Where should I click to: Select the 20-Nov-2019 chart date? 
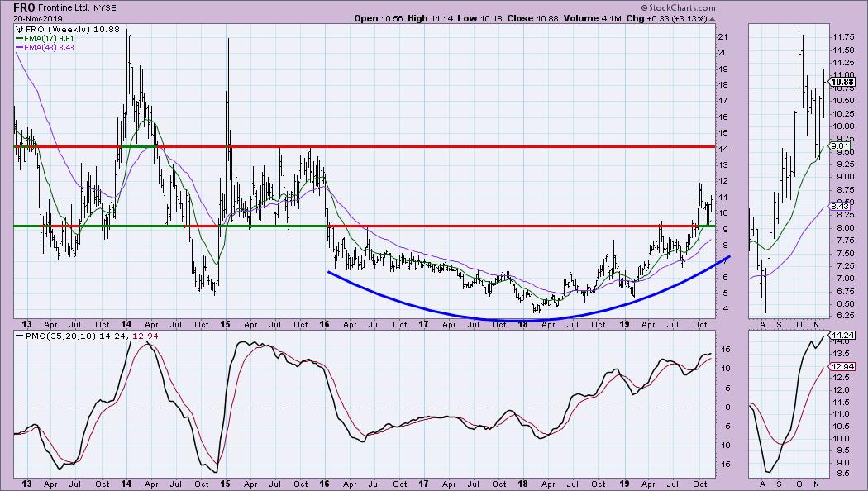click(38, 19)
